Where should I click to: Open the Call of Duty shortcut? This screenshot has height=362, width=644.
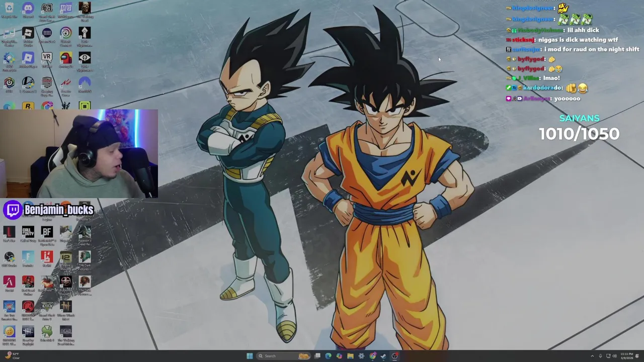[28, 234]
